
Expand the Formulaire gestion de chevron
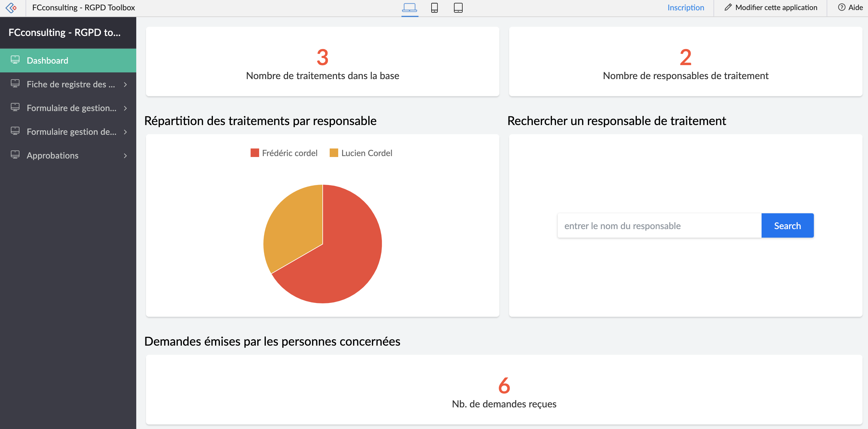coord(125,132)
